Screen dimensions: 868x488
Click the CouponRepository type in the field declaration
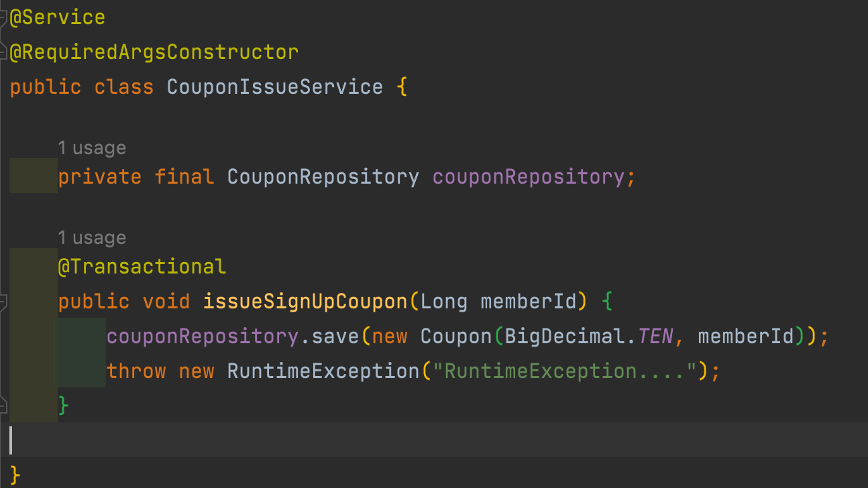point(323,177)
